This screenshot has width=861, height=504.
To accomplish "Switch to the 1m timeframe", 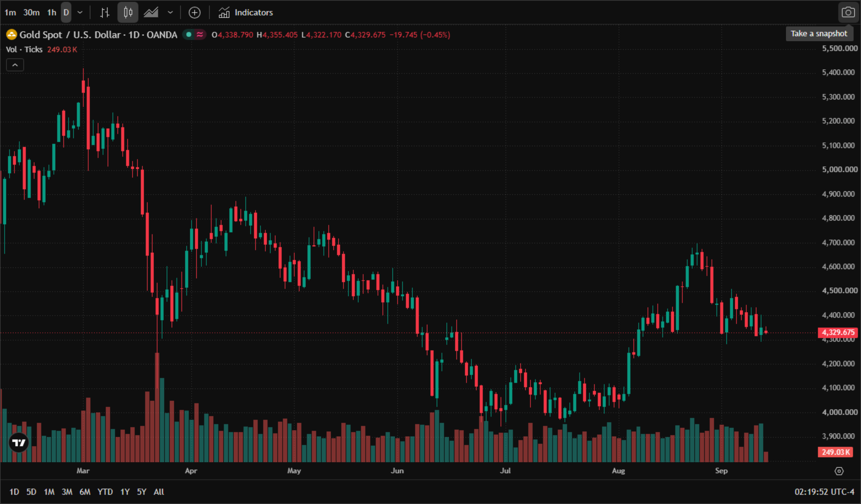I will [x=10, y=13].
